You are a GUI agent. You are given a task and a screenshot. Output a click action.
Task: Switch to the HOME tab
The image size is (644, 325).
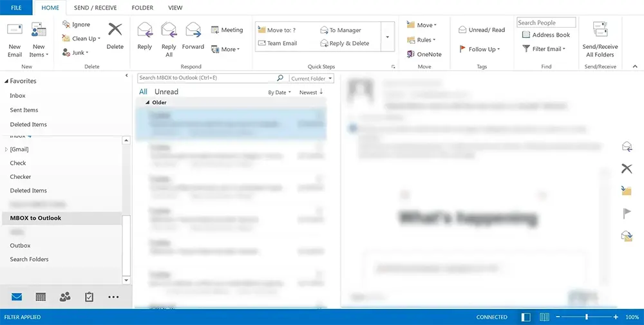point(50,8)
